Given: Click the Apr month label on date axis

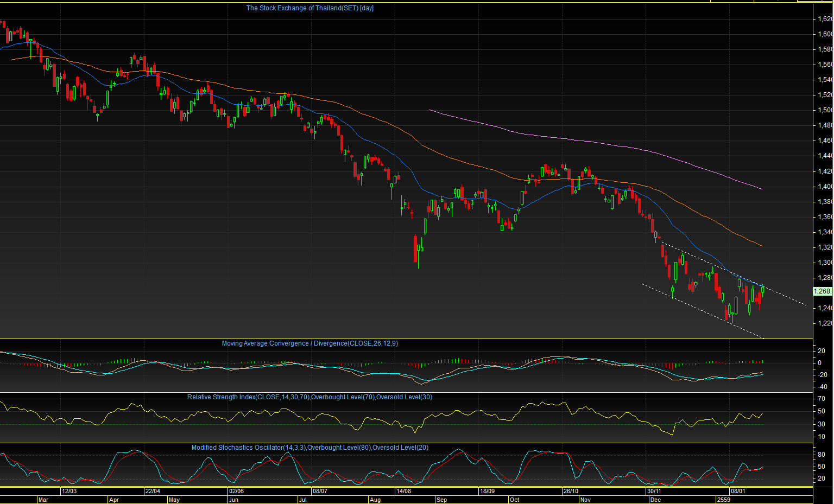Looking at the screenshot, I should 114,500.
